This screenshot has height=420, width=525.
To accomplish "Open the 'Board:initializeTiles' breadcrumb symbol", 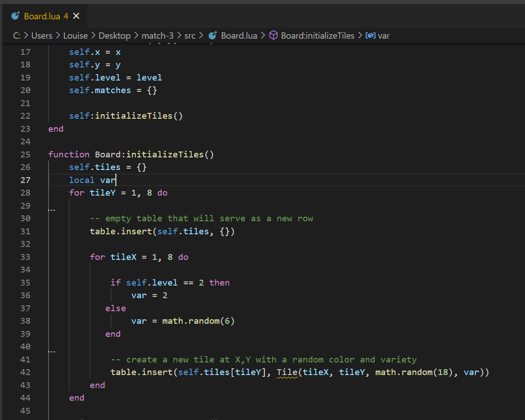I will tap(318, 36).
